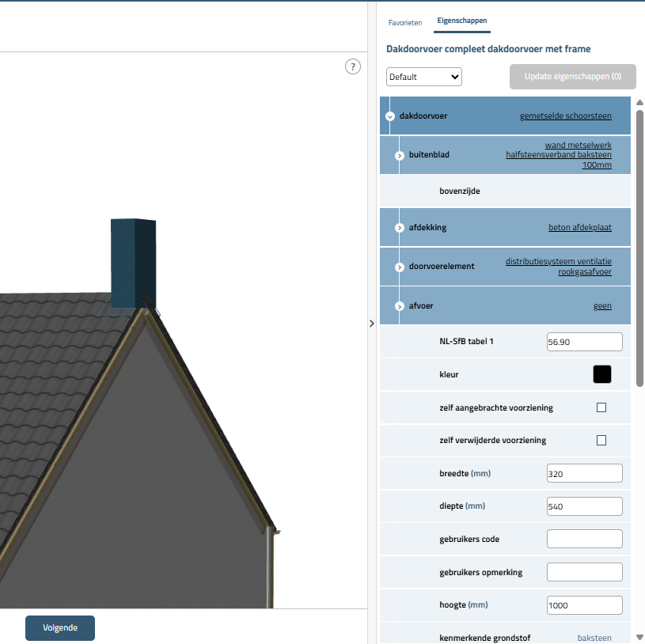The width and height of the screenshot is (645, 644).
Task: Expand the doorvoerelement row
Action: [x=400, y=267]
